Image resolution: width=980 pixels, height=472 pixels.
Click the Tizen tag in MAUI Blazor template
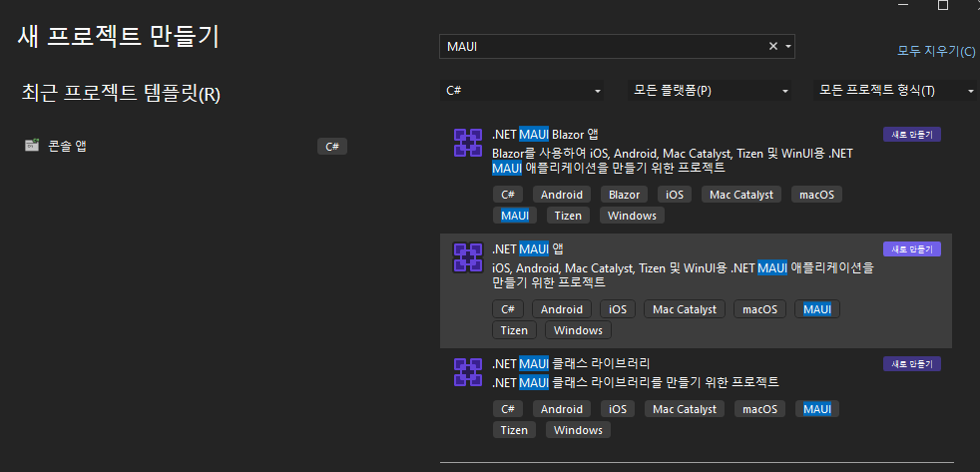pyautogui.click(x=568, y=216)
